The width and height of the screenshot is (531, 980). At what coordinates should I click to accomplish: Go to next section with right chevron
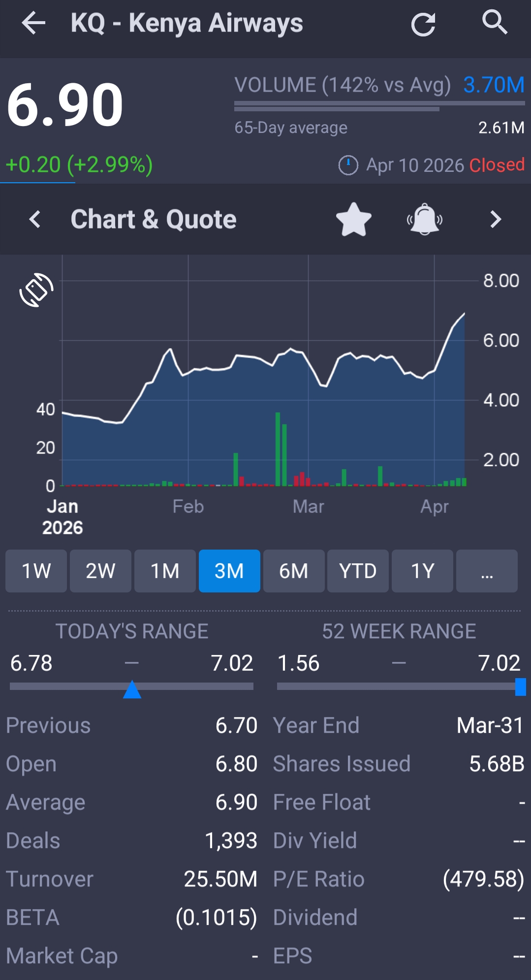[496, 220]
